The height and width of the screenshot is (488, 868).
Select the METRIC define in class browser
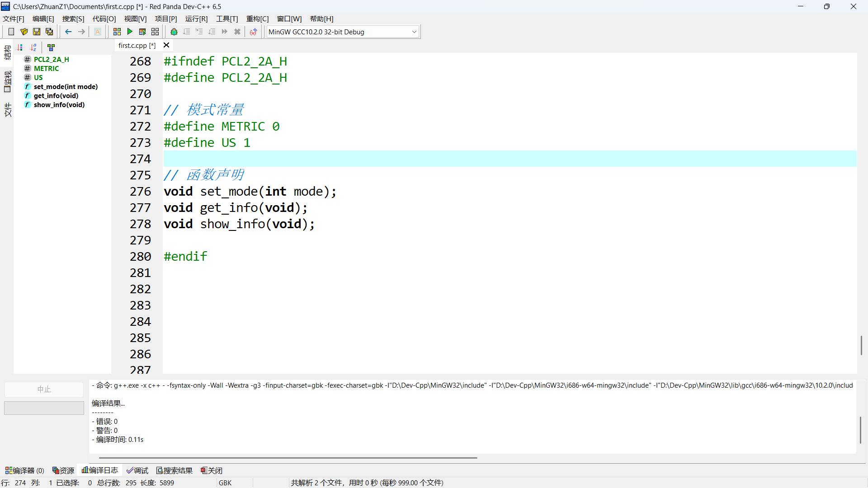tap(46, 69)
